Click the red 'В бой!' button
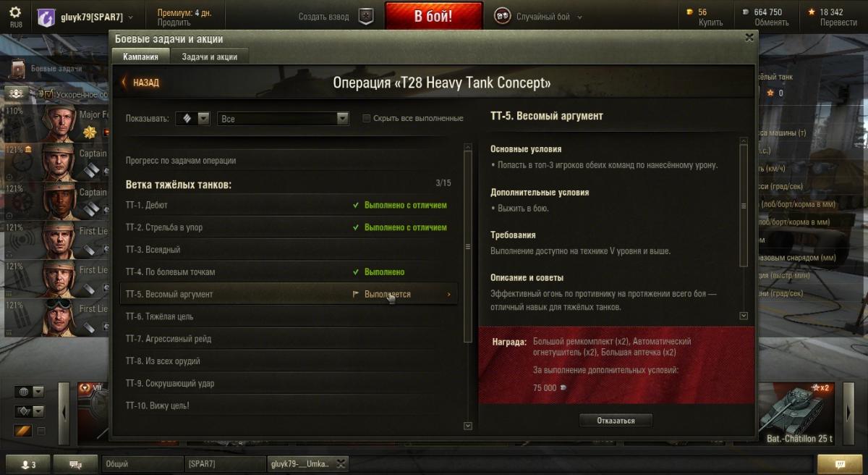The width and height of the screenshot is (868, 475). click(x=434, y=16)
